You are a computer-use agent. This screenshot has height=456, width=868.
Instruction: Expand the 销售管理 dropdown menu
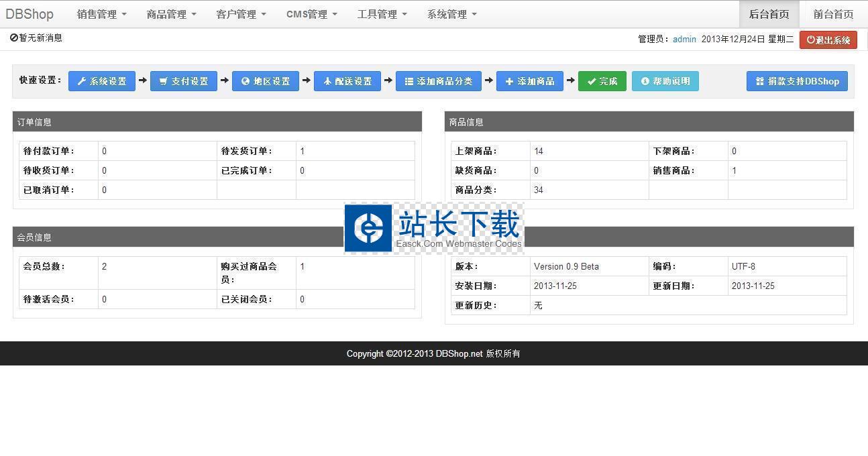[101, 14]
